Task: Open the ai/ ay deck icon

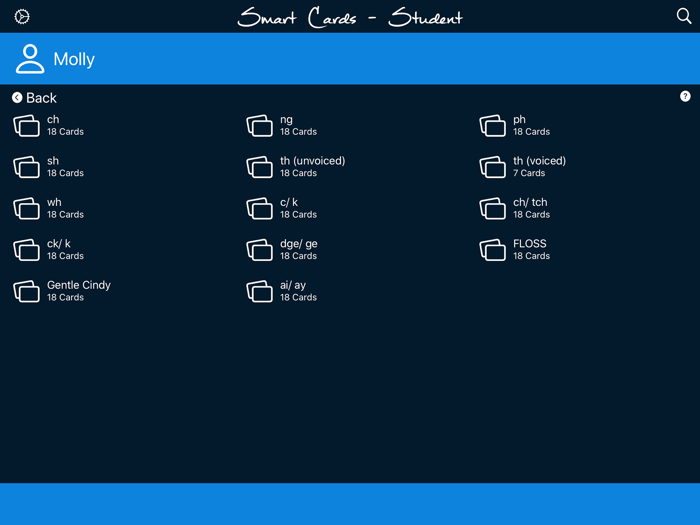Action: (x=259, y=292)
